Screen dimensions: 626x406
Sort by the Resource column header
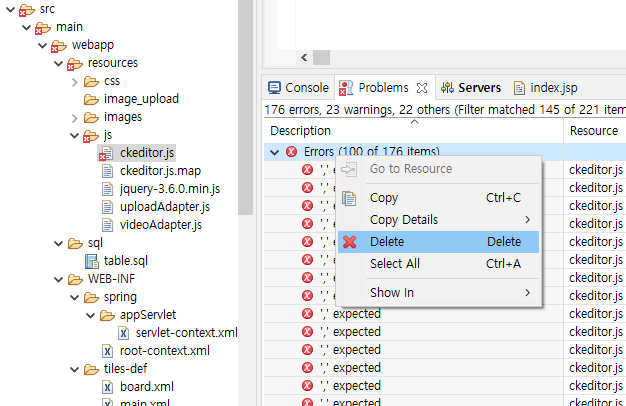click(x=595, y=131)
